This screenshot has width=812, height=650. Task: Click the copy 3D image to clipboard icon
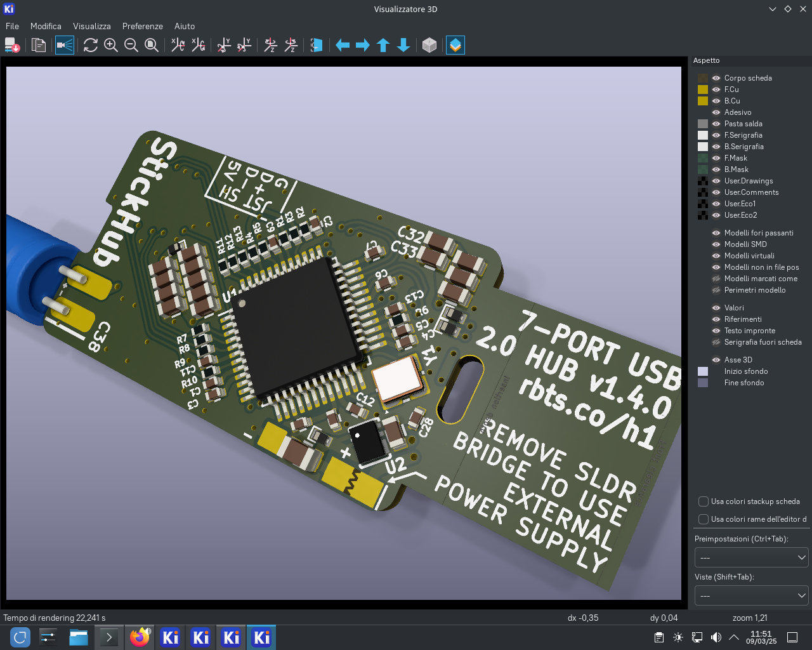click(x=39, y=45)
